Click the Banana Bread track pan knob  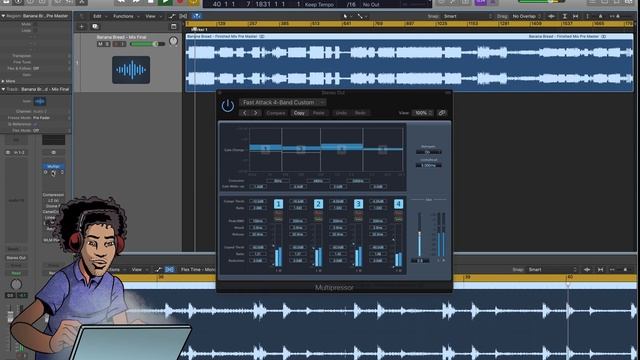pyautogui.click(x=173, y=41)
